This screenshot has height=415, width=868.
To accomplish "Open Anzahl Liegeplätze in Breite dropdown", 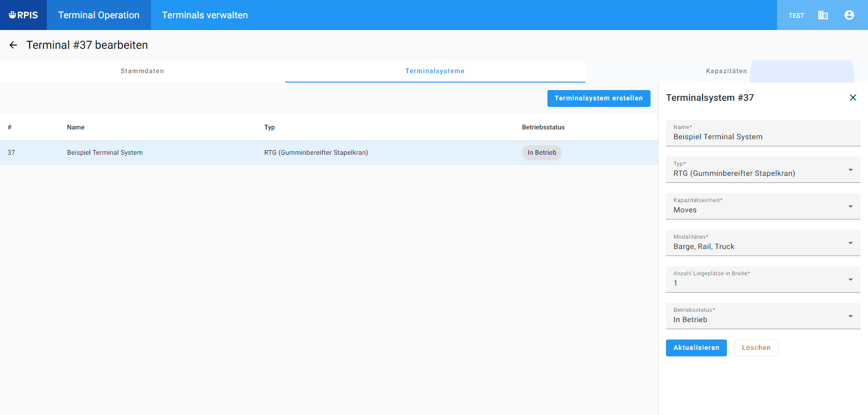I will pos(763,279).
